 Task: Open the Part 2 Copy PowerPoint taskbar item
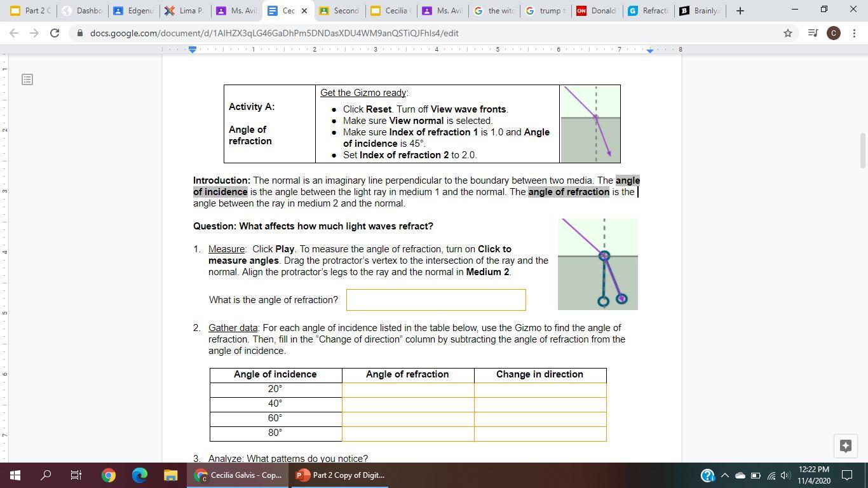click(341, 475)
